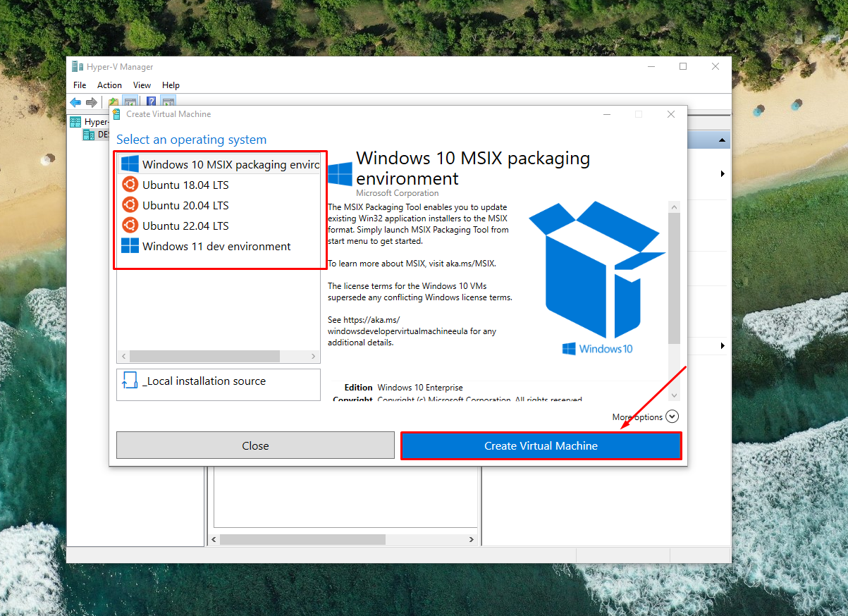Select the Ubuntu 20.04 LTS icon

(x=130, y=205)
